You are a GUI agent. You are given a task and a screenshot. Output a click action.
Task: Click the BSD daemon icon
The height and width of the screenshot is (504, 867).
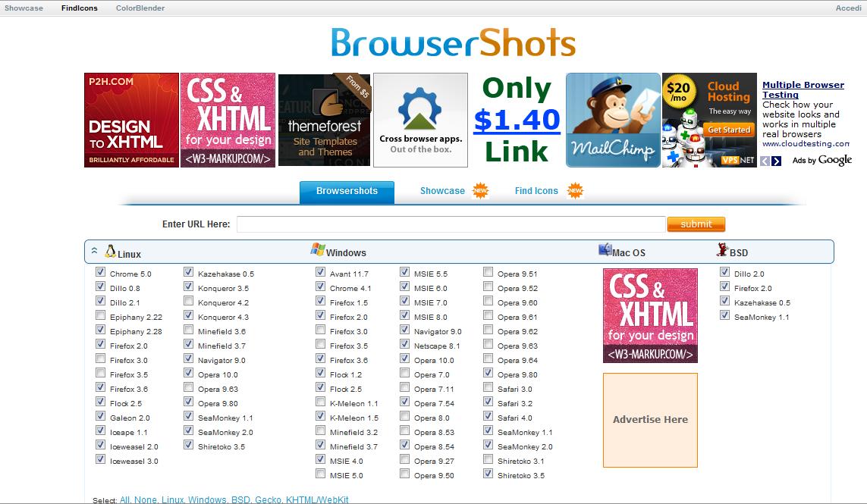722,250
